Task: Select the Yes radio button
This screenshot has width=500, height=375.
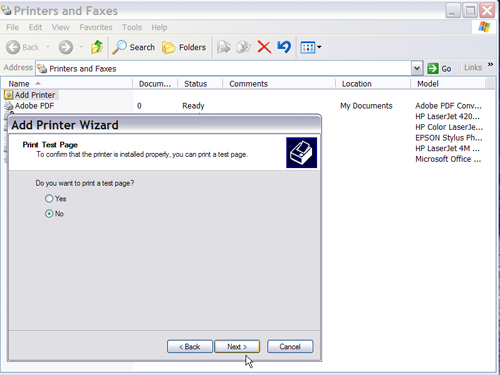Action: pos(49,199)
